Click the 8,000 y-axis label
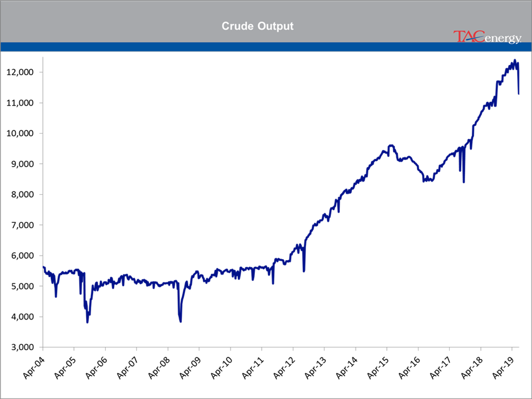This screenshot has height=399, width=532. pos(22,194)
